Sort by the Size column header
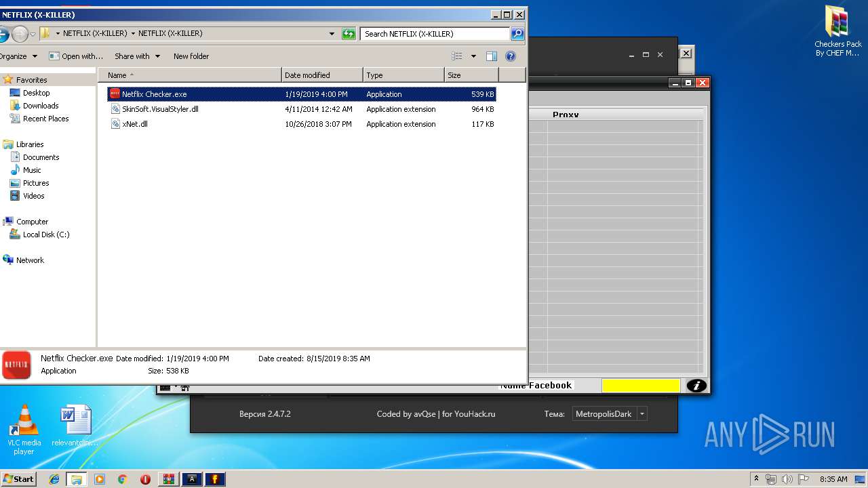Screen dimensions: 868x488 pyautogui.click(x=471, y=75)
